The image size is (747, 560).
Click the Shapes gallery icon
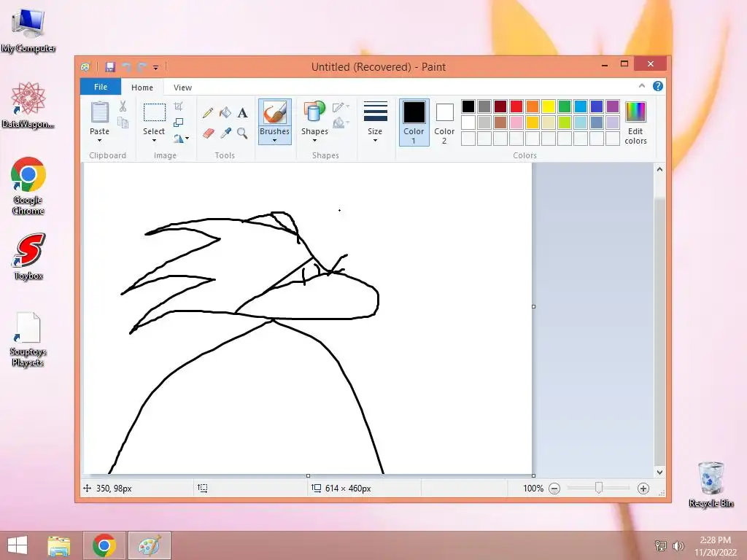click(314, 112)
